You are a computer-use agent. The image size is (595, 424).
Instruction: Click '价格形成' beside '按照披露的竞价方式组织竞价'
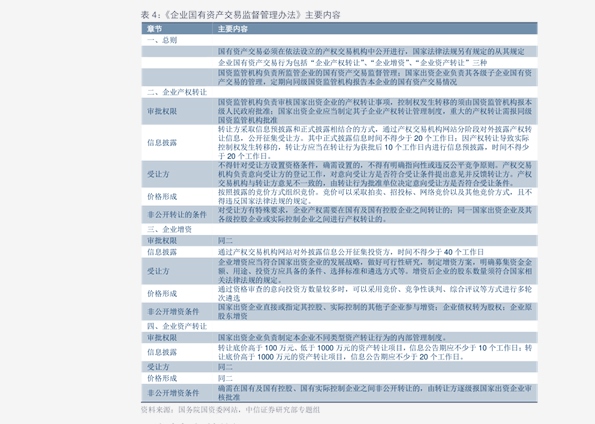tap(162, 197)
